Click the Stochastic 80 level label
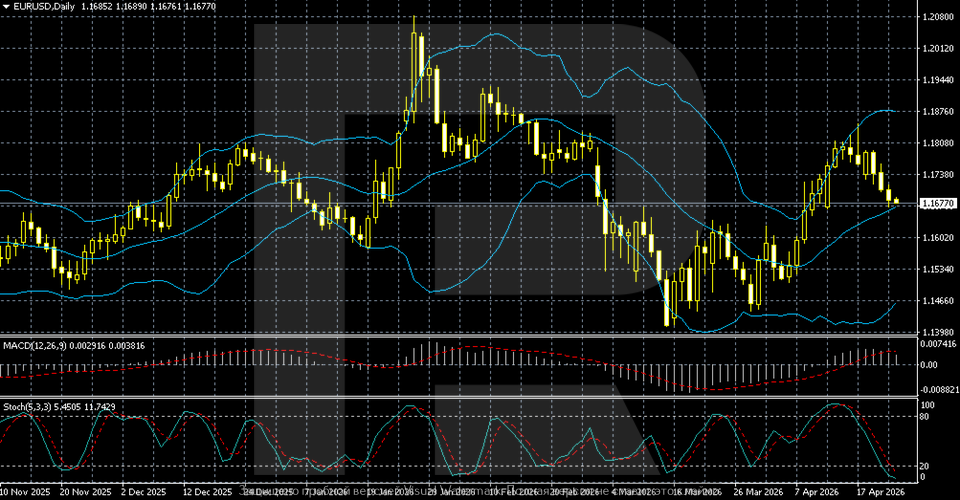 point(925,415)
